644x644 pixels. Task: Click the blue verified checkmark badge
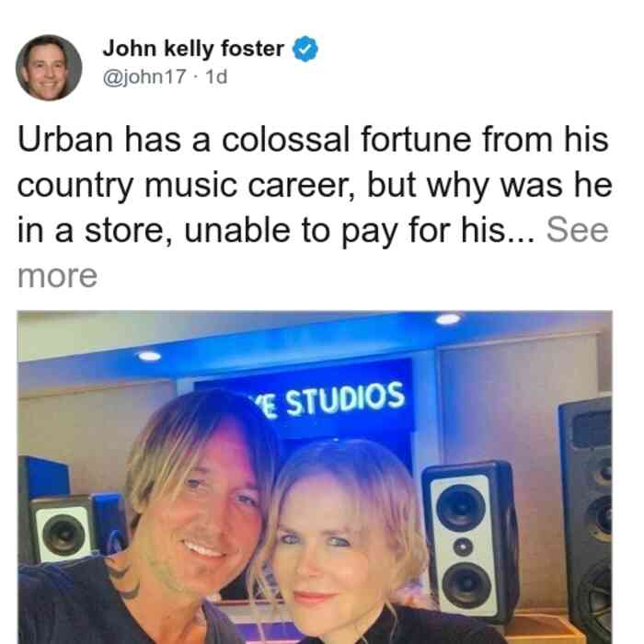coord(305,49)
